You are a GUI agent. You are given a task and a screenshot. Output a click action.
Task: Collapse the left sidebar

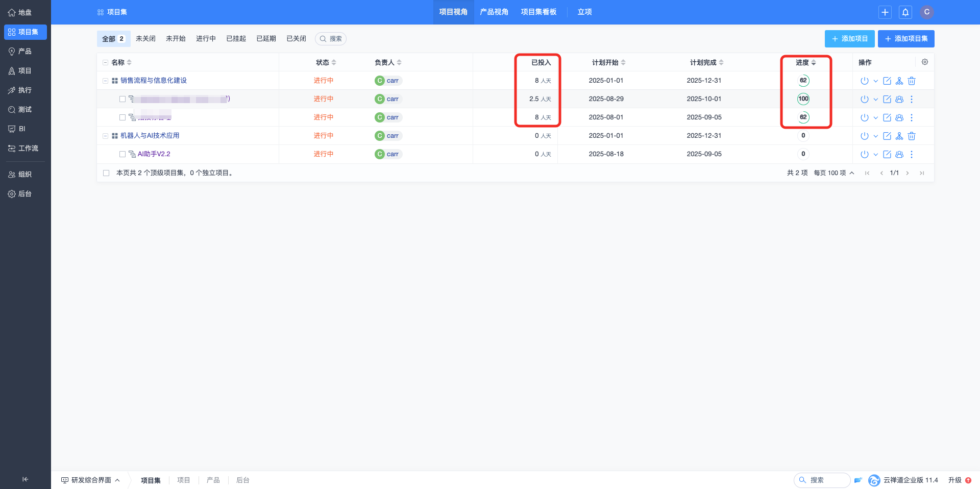pyautogui.click(x=25, y=479)
